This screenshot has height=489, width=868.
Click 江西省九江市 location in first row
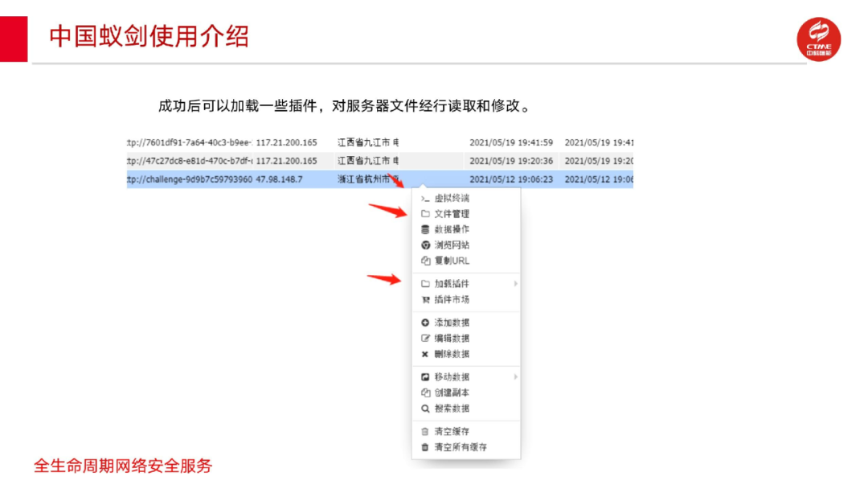[367, 143]
